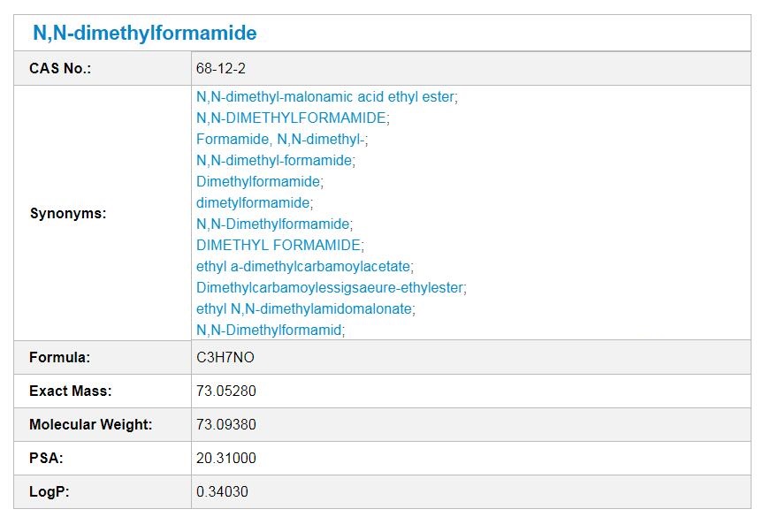Open the dimetylformamide lowercase synonym

253,202
